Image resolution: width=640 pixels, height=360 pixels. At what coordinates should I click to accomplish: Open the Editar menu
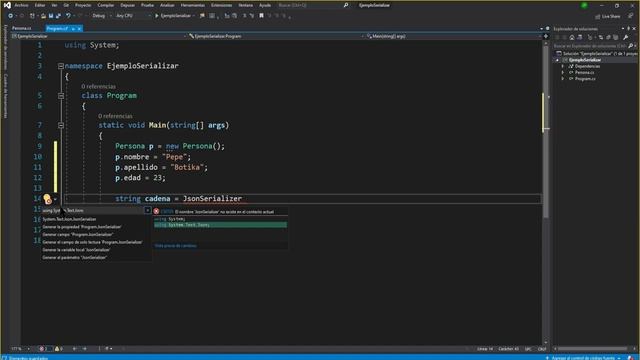pyautogui.click(x=40, y=5)
